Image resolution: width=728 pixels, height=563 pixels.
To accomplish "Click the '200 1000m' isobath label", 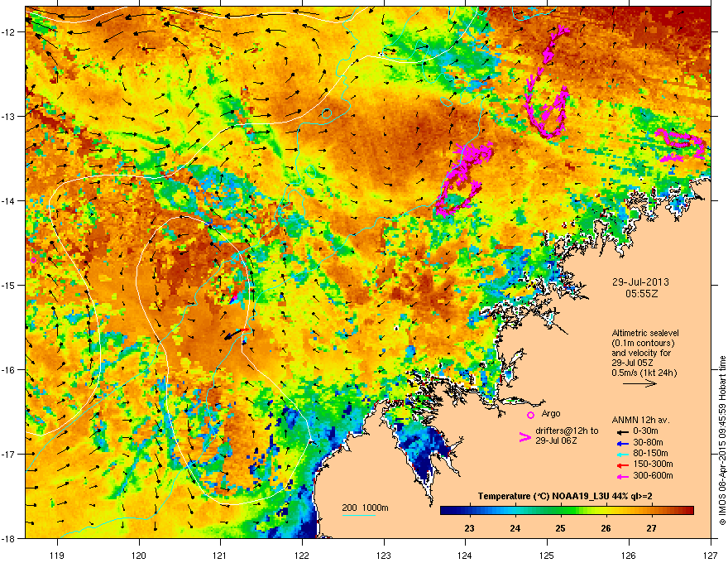I will tap(365, 508).
